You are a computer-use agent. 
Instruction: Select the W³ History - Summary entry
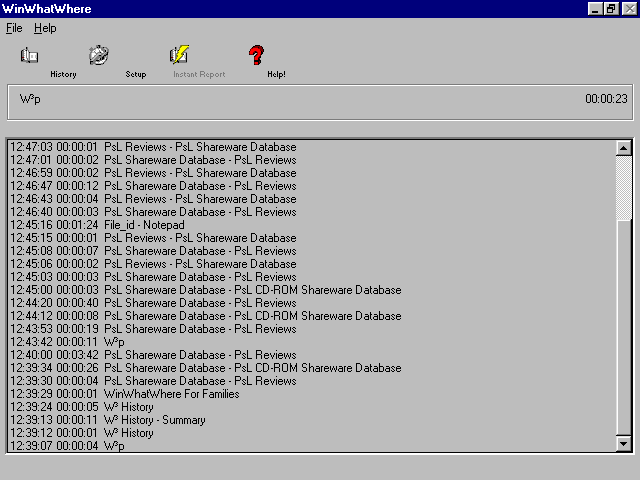(154, 420)
